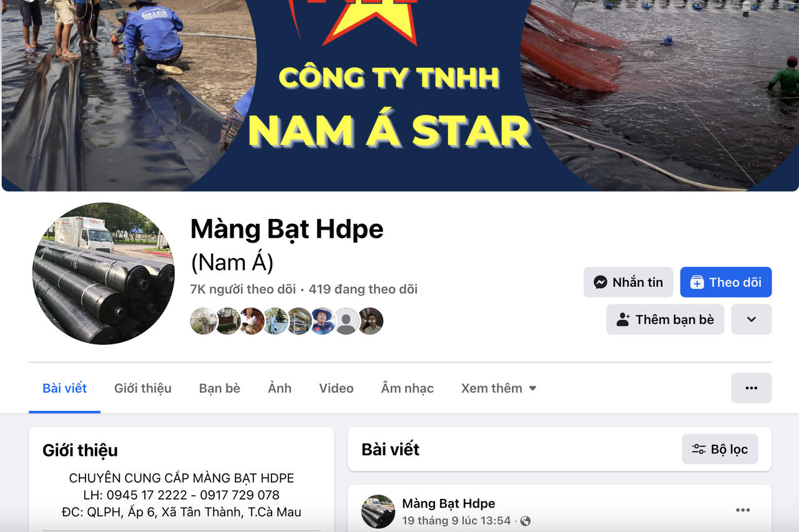Open the three-dots menu beside profile tabs
799x532 pixels.
click(x=751, y=388)
